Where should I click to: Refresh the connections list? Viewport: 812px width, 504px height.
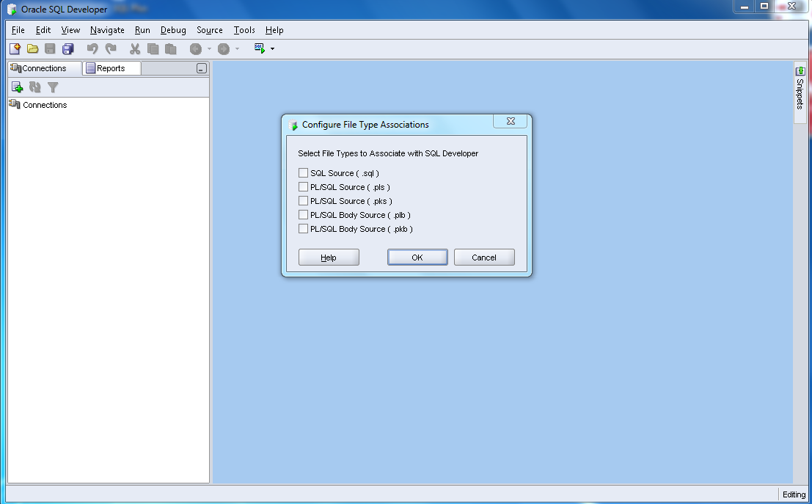(34, 87)
